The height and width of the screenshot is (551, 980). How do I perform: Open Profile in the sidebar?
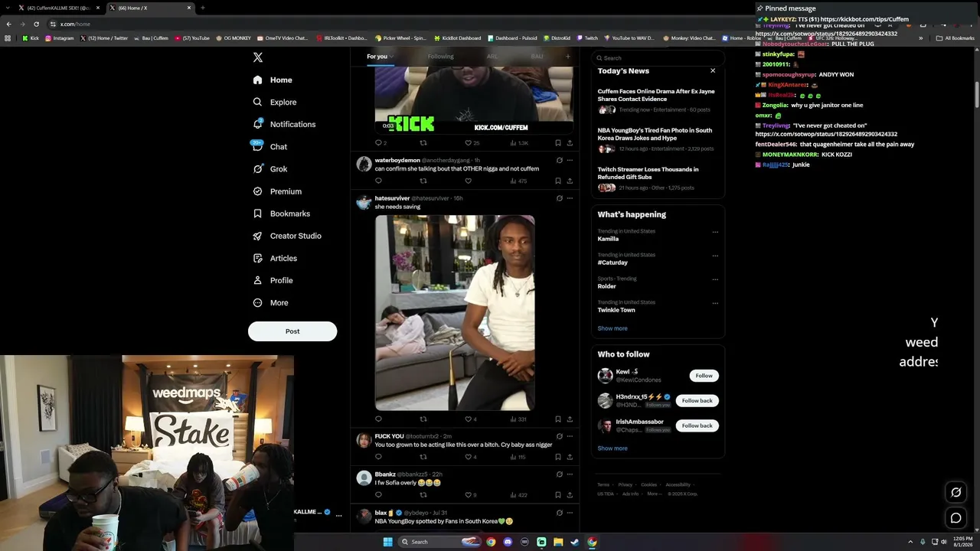[x=273, y=281]
